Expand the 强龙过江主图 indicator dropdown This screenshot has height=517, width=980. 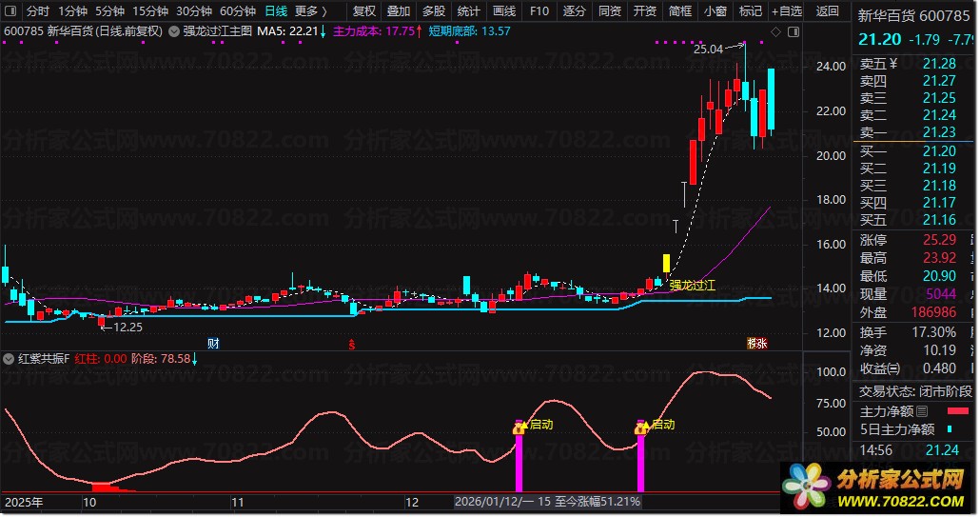click(x=174, y=31)
